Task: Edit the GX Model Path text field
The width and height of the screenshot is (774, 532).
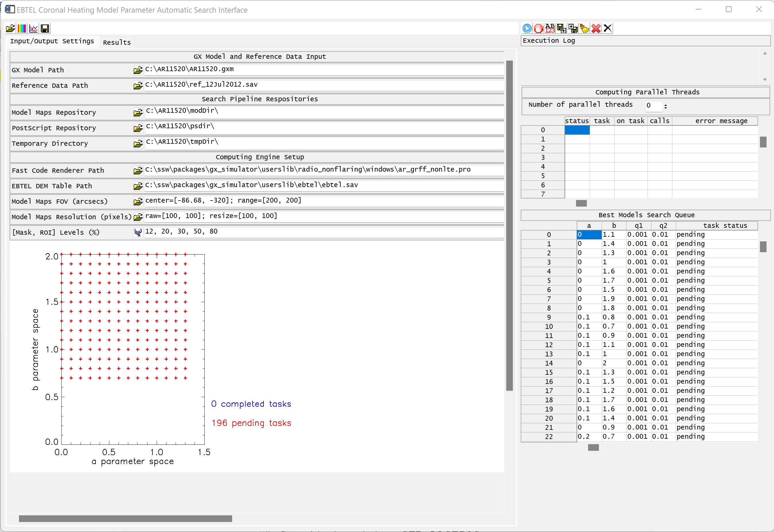Action: tap(324, 69)
